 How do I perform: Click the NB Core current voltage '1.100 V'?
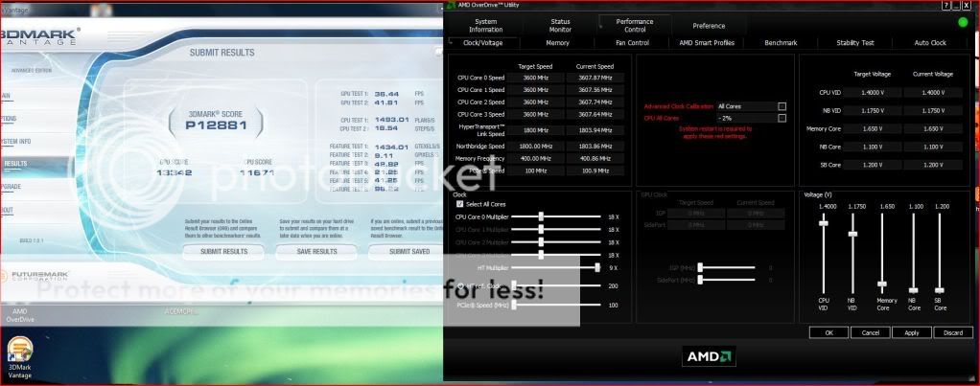pyautogui.click(x=933, y=147)
